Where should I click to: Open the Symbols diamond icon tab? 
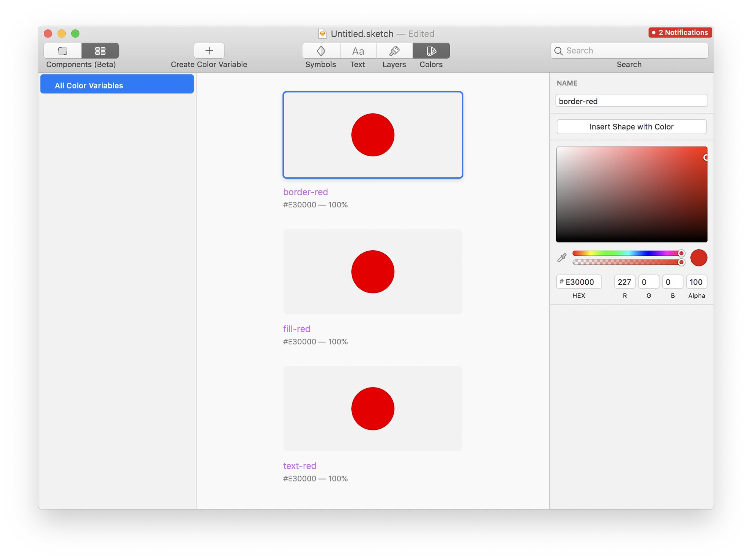click(321, 51)
